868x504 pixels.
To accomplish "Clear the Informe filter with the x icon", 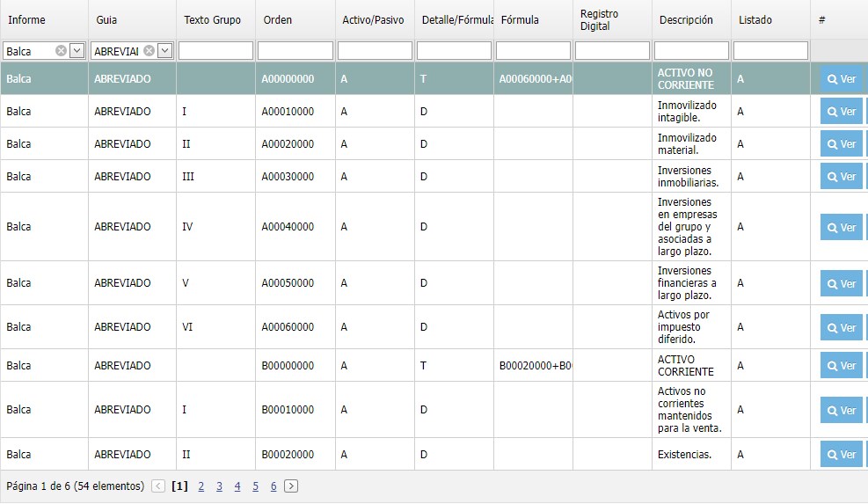I will (61, 51).
